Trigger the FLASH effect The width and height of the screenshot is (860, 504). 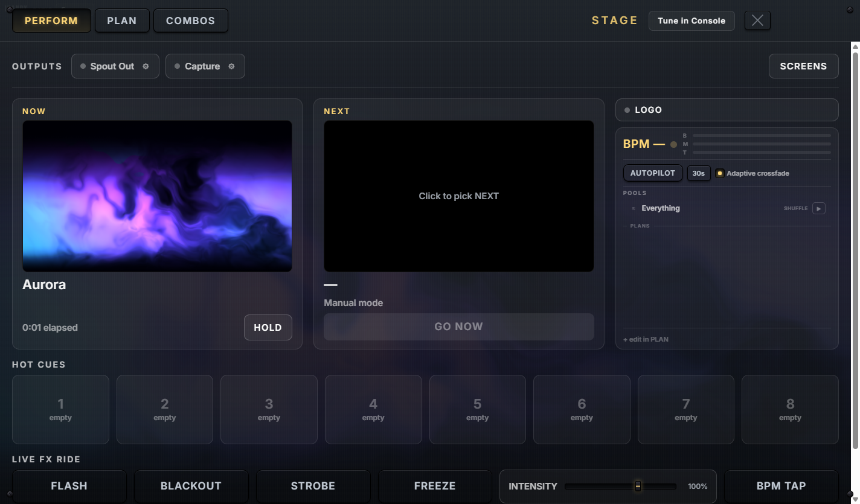(x=69, y=486)
